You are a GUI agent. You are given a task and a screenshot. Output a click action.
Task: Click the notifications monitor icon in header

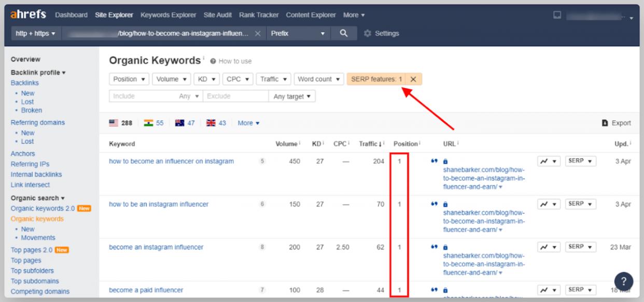point(557,15)
